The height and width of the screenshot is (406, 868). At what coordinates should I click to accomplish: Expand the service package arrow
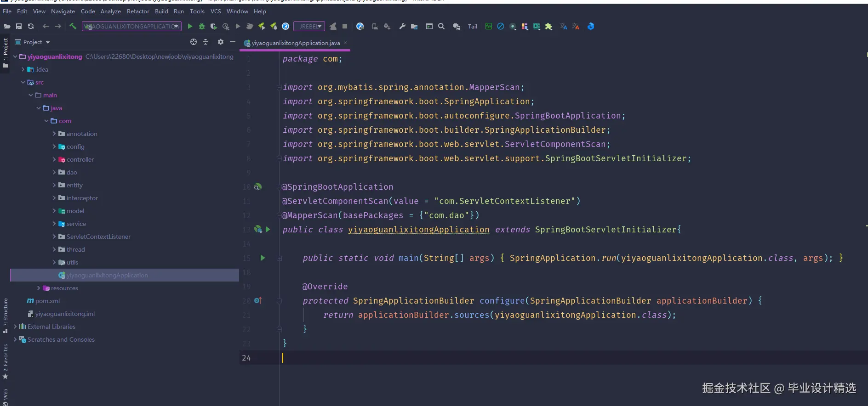pyautogui.click(x=54, y=224)
